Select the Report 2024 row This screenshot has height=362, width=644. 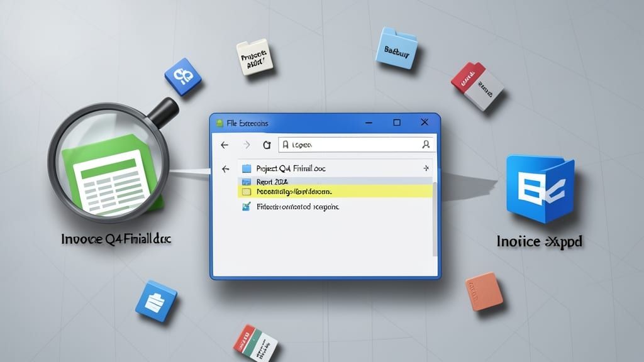coord(335,182)
